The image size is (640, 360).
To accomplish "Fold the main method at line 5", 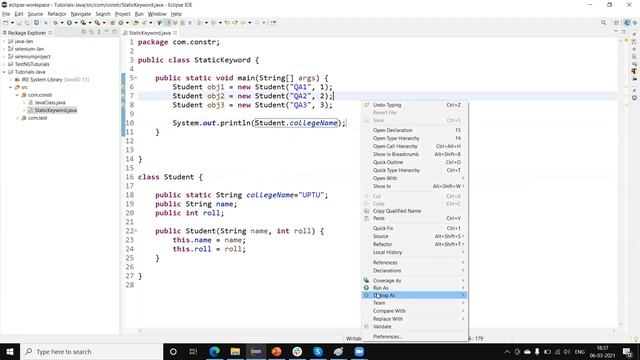I will pos(136,78).
